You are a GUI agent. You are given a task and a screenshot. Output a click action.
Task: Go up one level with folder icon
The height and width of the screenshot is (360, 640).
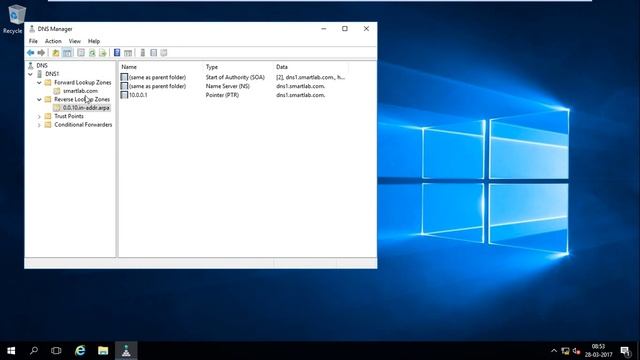56,53
